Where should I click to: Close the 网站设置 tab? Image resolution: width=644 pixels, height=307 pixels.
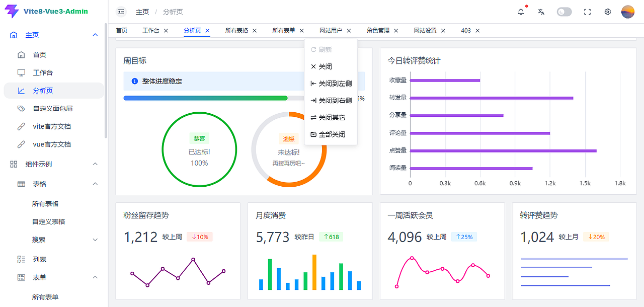tap(443, 31)
